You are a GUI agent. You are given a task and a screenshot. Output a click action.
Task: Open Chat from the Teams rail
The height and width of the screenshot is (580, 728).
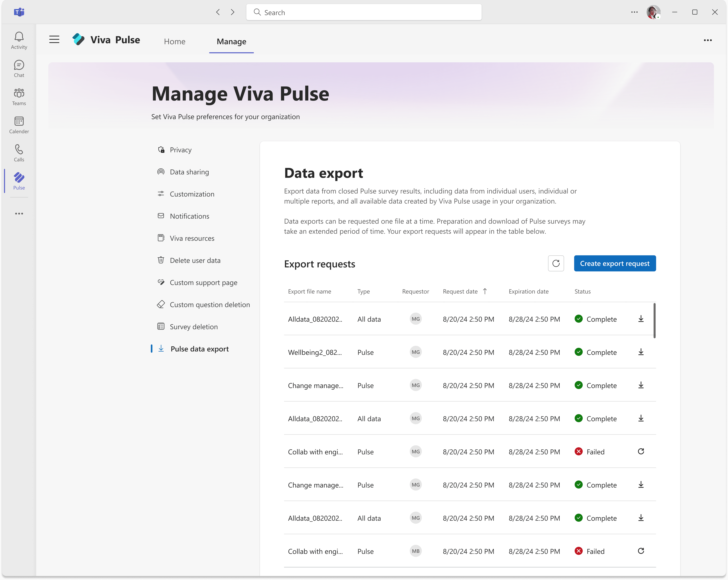(19, 68)
